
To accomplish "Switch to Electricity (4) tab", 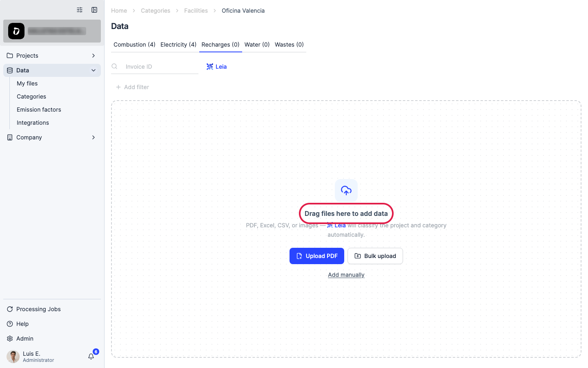I will [178, 45].
